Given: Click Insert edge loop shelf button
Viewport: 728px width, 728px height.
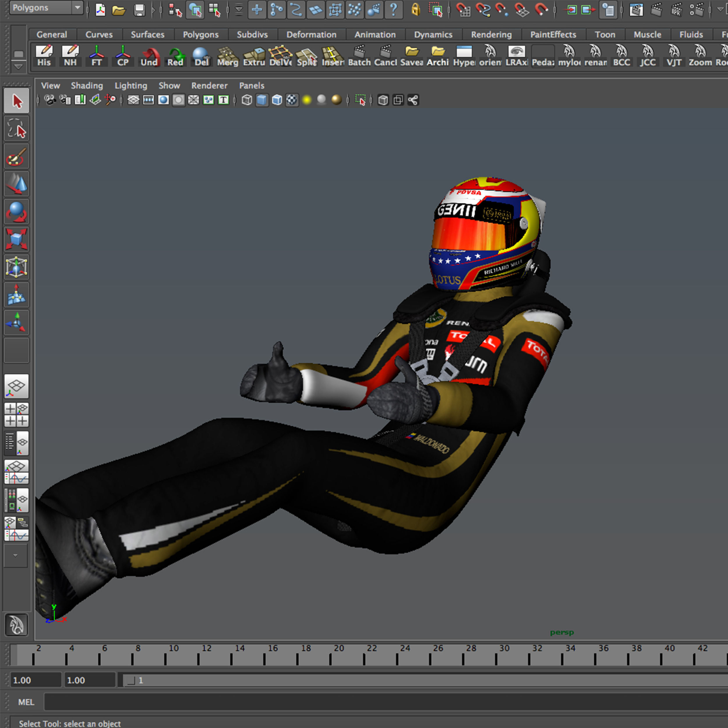Looking at the screenshot, I should 333,56.
